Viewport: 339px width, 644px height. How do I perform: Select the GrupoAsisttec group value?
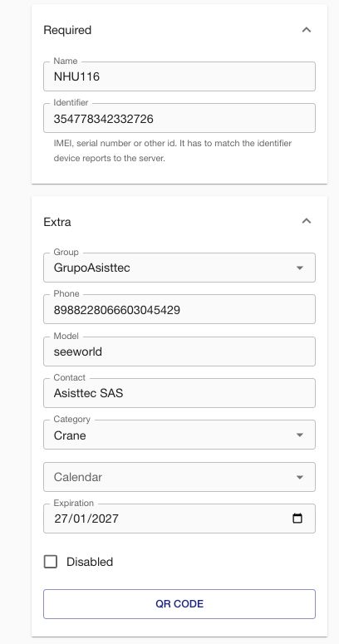click(92, 268)
